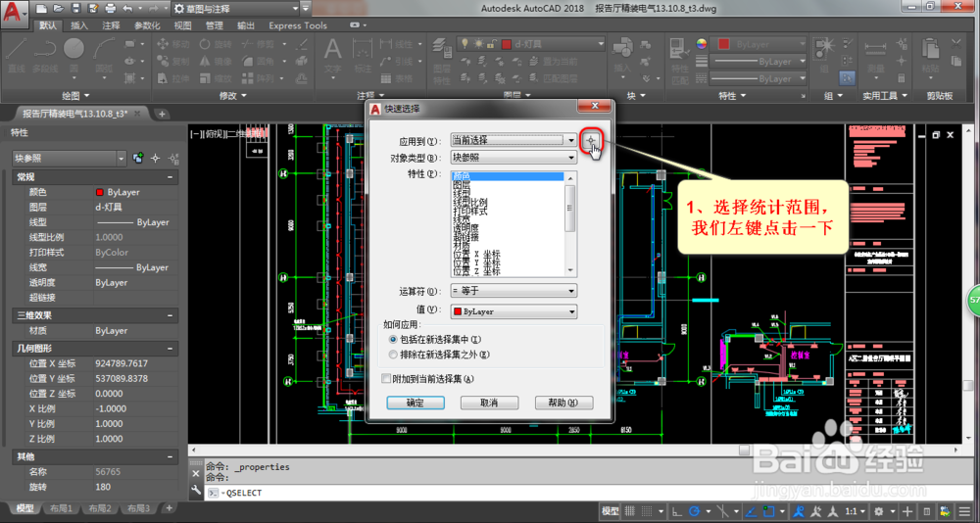980x523 pixels.
Task: Toggle the grid display in status bar
Action: [x=630, y=510]
